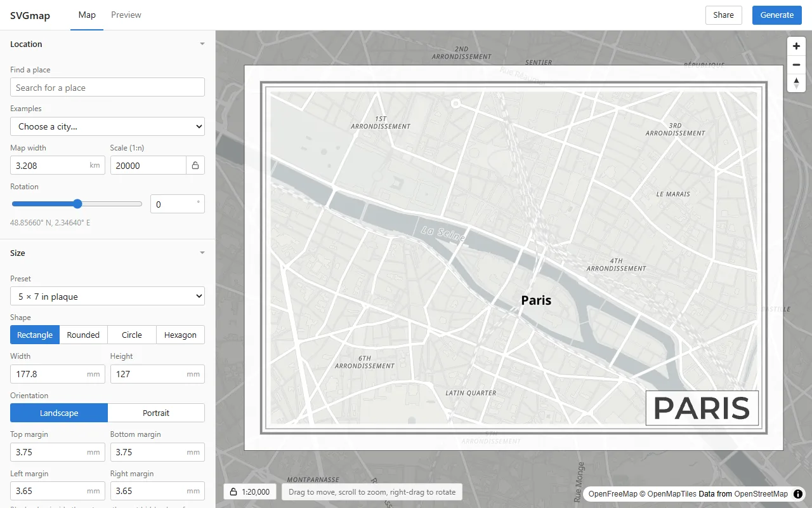Click the Generate button
The height and width of the screenshot is (508, 812).
point(777,15)
